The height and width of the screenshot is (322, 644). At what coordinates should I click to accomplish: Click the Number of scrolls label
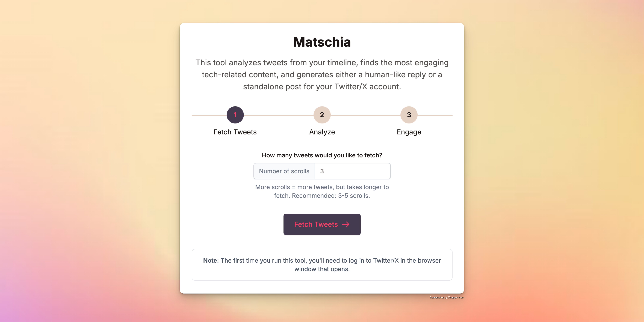(284, 171)
